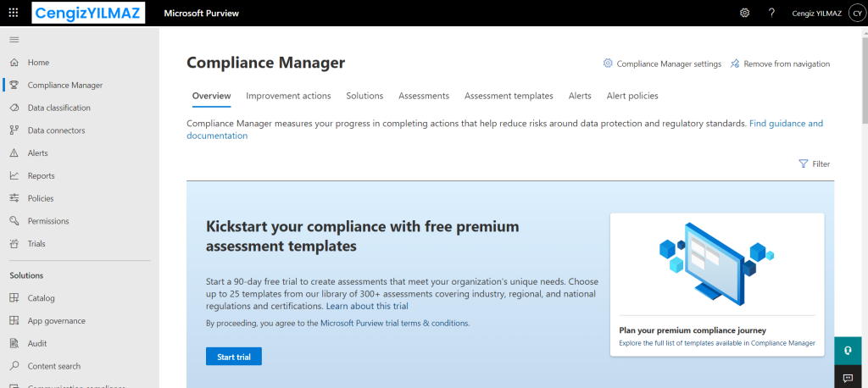The width and height of the screenshot is (868, 388).
Task: Collapse the navigation hamburger menu
Action: click(x=14, y=40)
